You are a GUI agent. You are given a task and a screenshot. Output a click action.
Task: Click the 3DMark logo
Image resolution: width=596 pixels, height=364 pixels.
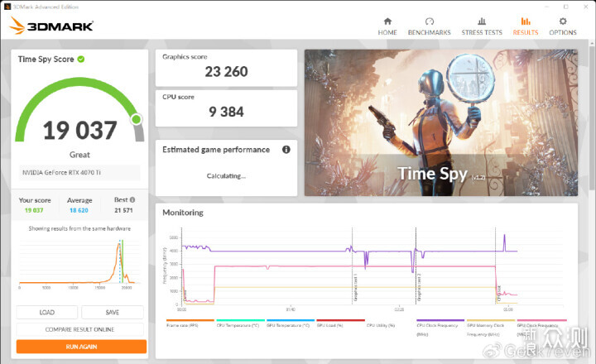51,26
